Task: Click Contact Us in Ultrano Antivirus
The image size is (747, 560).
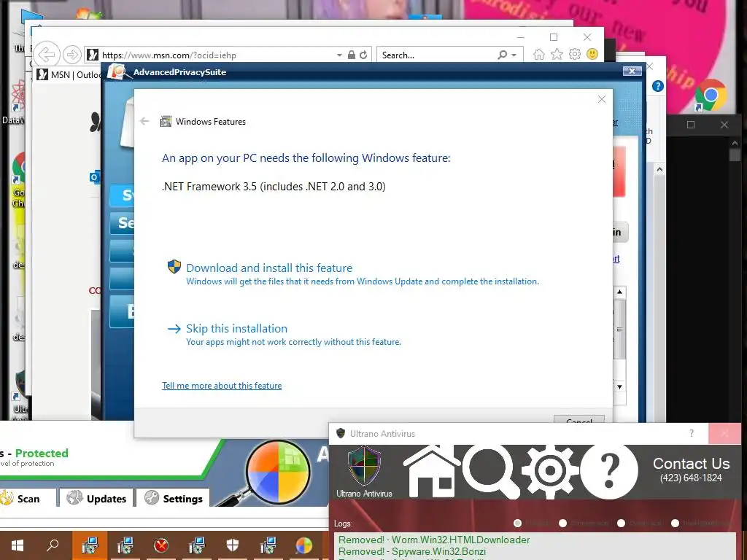Action: [x=692, y=463]
